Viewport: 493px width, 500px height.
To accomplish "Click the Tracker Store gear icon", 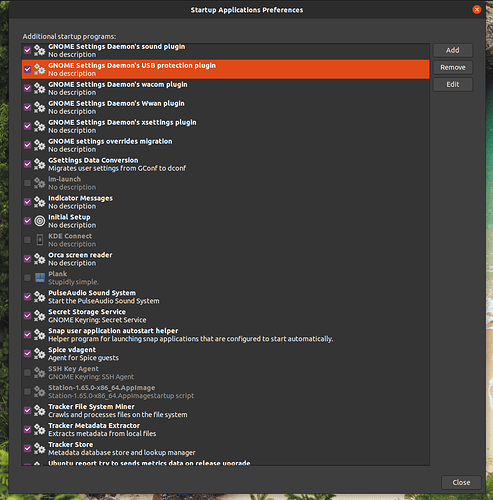I will point(39,448).
